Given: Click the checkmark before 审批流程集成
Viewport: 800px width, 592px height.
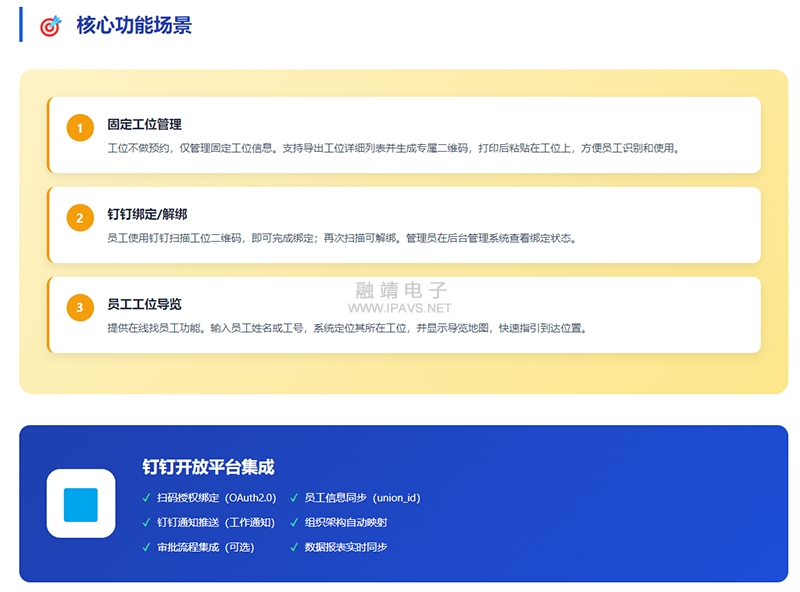Looking at the screenshot, I should pyautogui.click(x=146, y=547).
